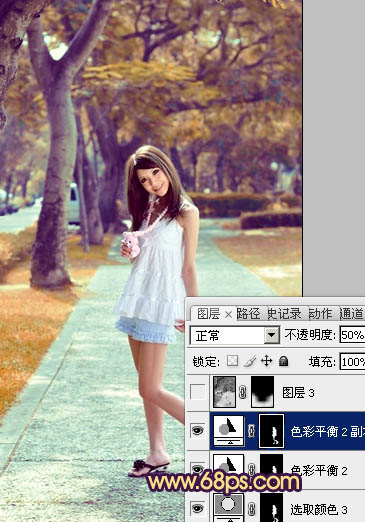Select the 色彩平衡 2 layer name

(319, 470)
